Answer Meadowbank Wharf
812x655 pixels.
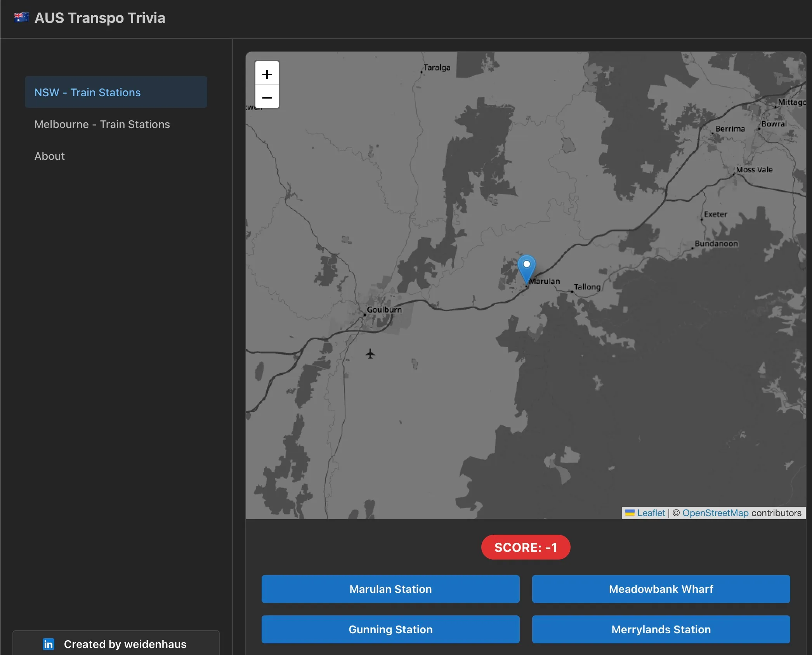[661, 589]
